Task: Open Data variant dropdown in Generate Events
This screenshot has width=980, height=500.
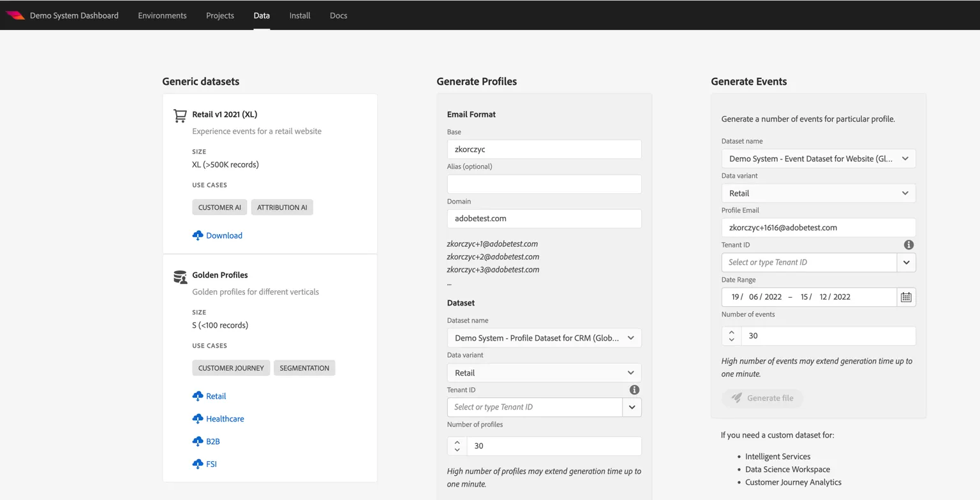Action: (x=819, y=193)
